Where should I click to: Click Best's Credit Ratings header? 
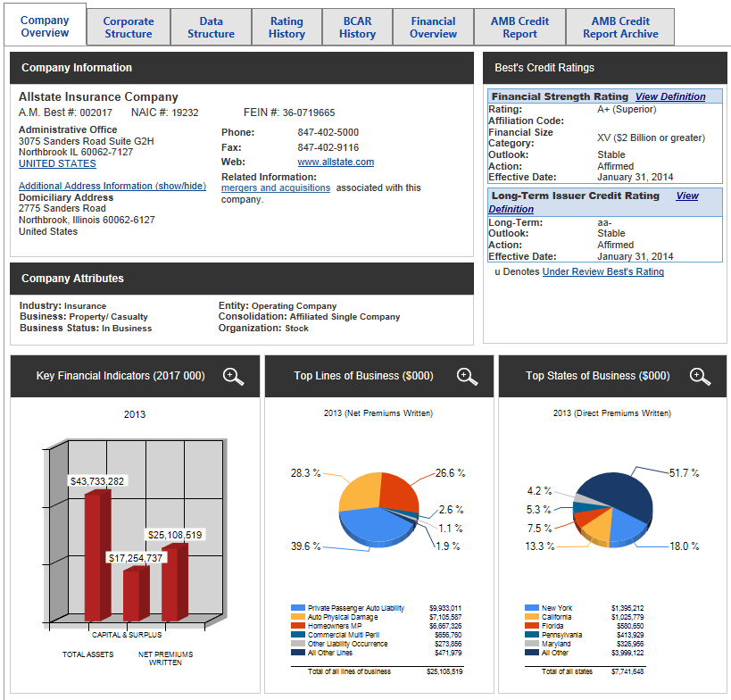[604, 68]
